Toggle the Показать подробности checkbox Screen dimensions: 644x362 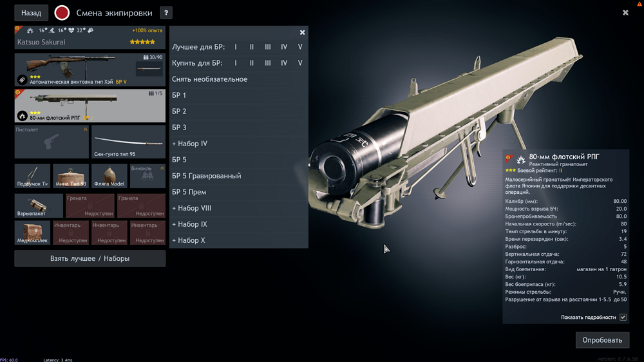pyautogui.click(x=623, y=317)
